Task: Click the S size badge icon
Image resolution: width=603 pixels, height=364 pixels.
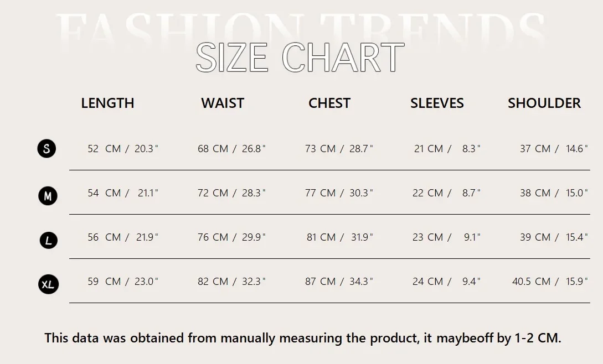Action: (47, 148)
